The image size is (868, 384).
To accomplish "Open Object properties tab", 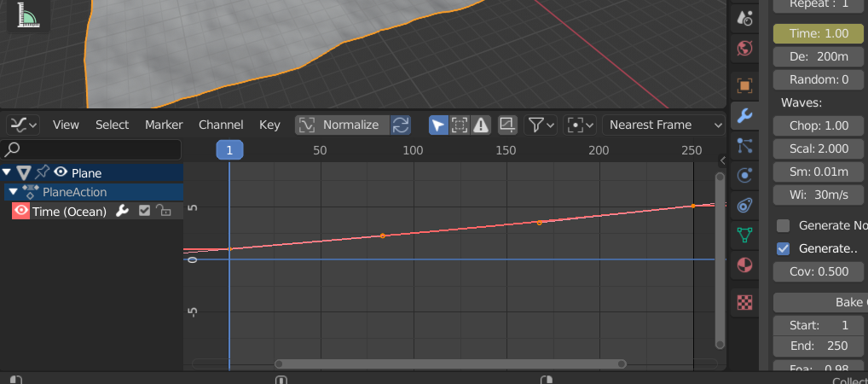I will pos(745,85).
